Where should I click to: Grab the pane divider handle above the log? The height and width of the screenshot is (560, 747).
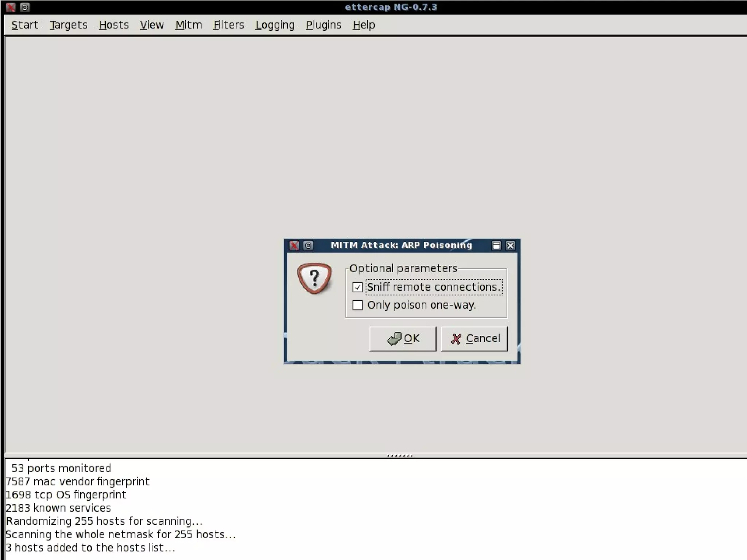click(400, 455)
